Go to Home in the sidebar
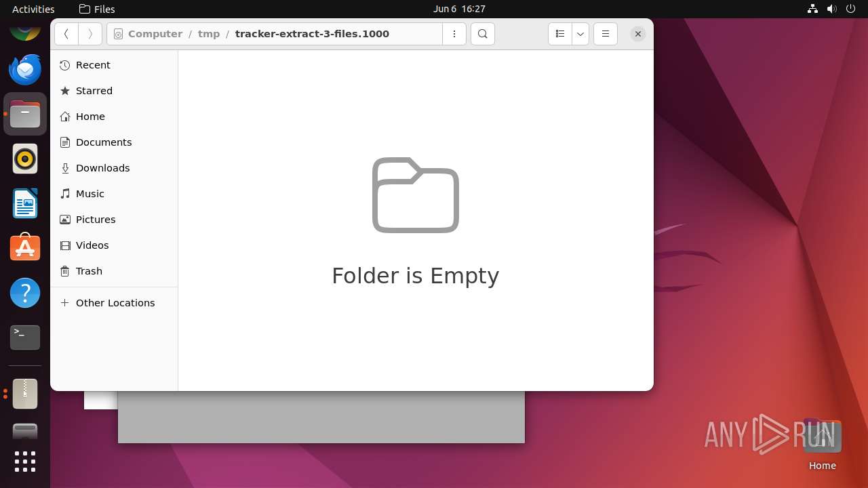The width and height of the screenshot is (868, 488). pos(114,117)
